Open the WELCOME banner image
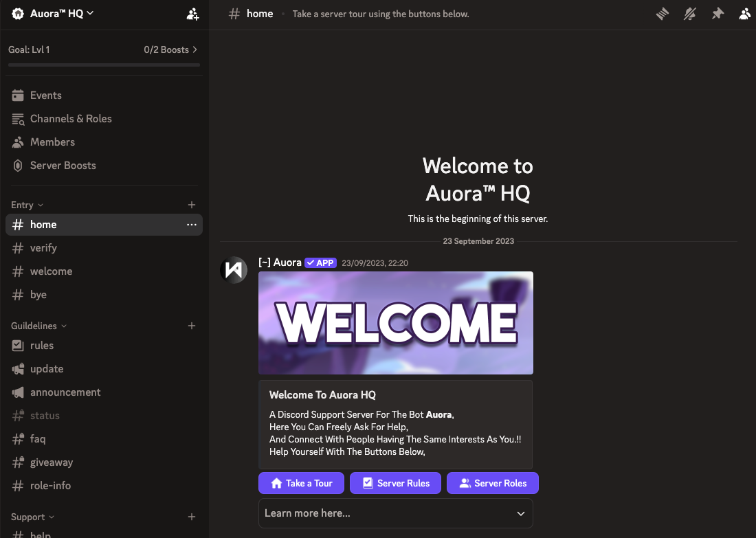Image resolution: width=756 pixels, height=538 pixels. pos(395,323)
